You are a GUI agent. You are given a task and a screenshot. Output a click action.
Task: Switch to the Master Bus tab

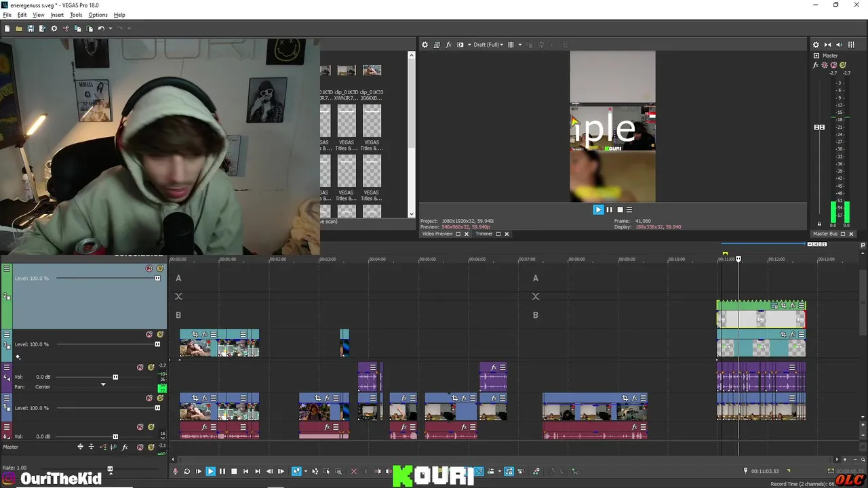point(825,234)
